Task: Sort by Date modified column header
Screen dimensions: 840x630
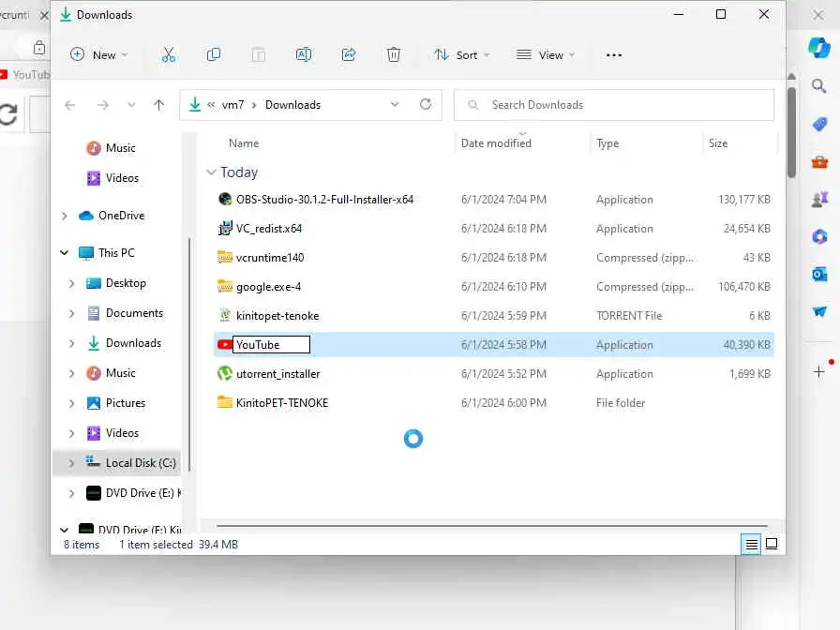Action: coord(496,143)
